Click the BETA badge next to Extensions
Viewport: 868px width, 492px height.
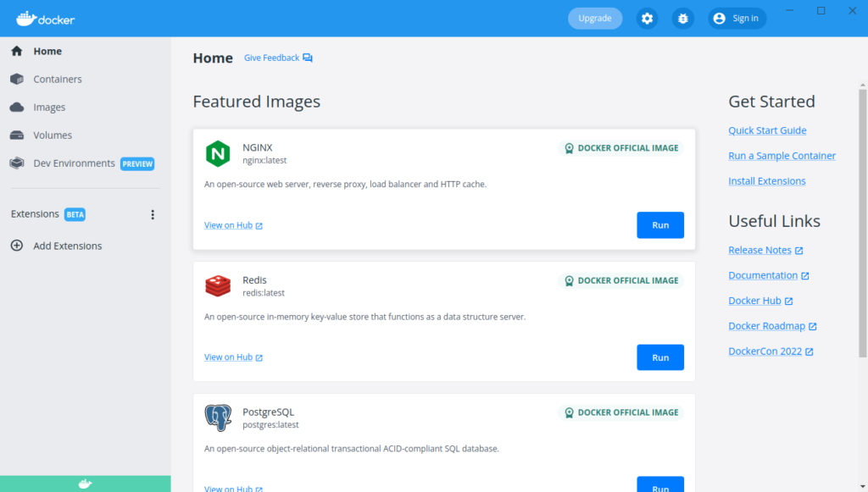pos(75,214)
